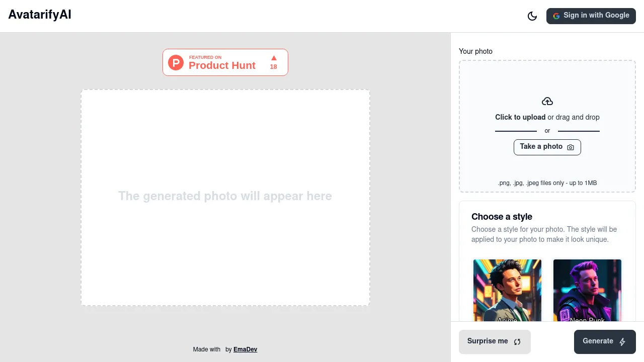The image size is (644, 362).
Task: Click the Product Hunt 'P' logo circle
Action: [x=176, y=63]
